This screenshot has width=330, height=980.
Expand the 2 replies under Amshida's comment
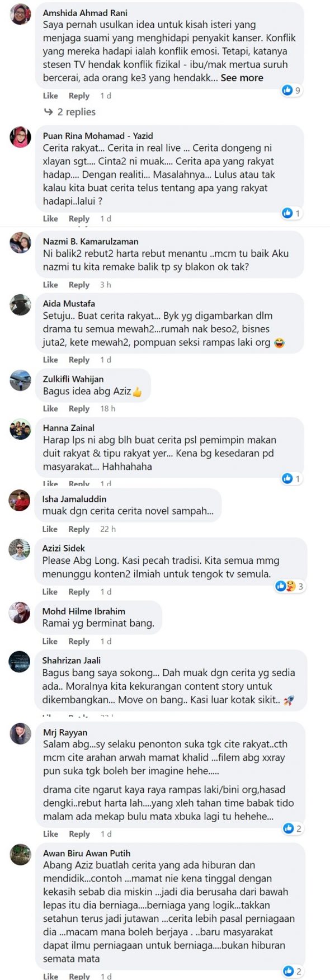(x=70, y=112)
